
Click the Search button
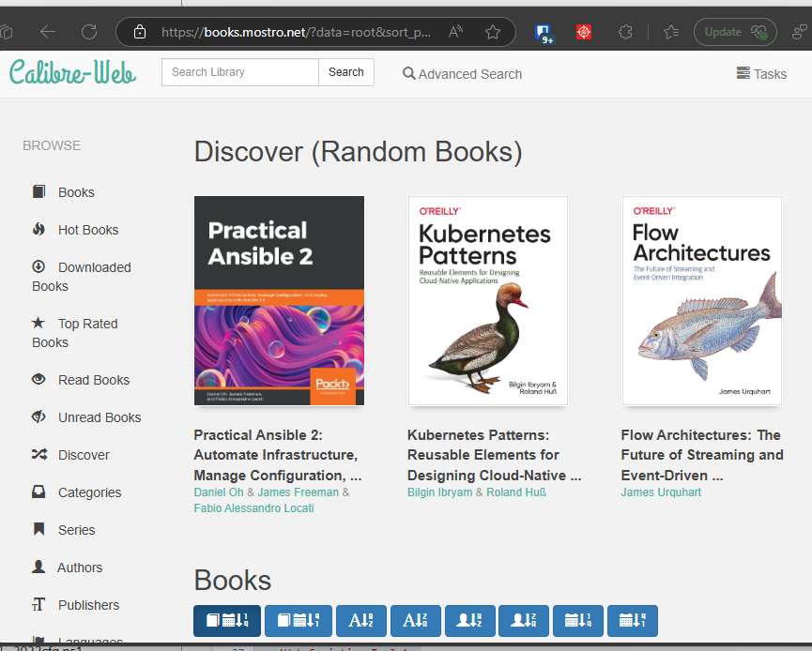[346, 72]
